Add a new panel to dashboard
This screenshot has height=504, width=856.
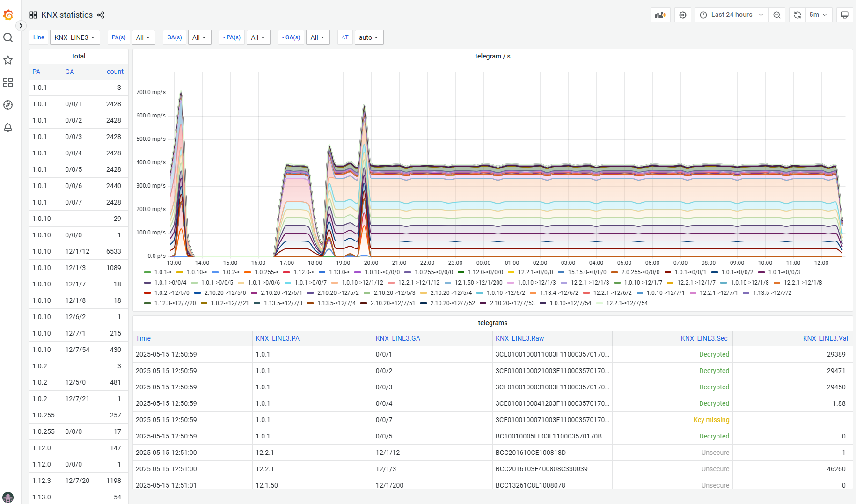(661, 15)
